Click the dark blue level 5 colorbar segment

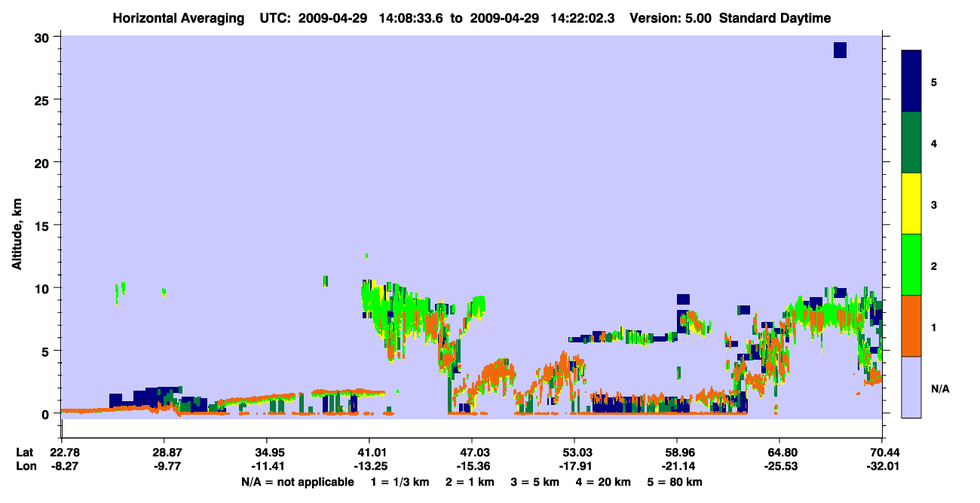pyautogui.click(x=911, y=81)
